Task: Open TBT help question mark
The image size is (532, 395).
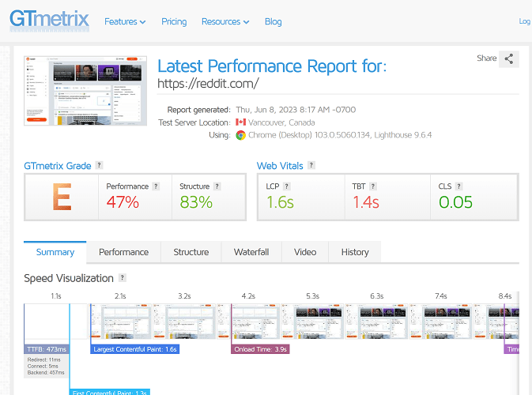Action: [x=373, y=186]
